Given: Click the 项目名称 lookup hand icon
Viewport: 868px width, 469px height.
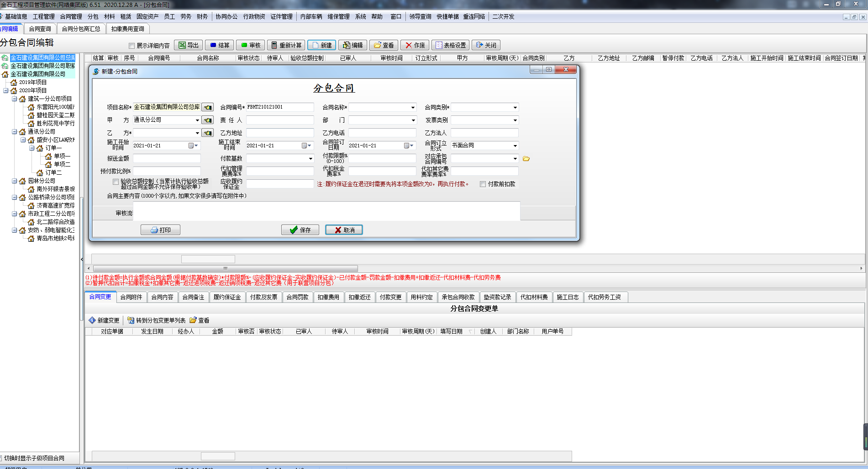Looking at the screenshot, I should pyautogui.click(x=207, y=107).
